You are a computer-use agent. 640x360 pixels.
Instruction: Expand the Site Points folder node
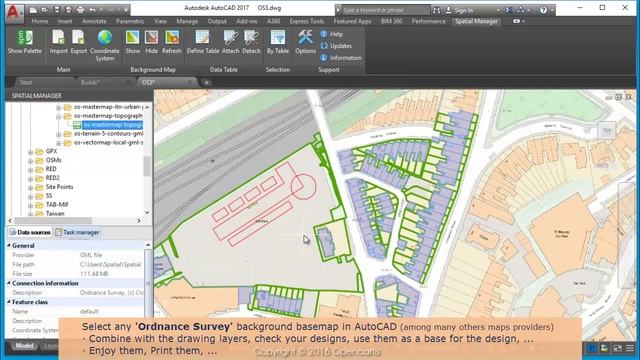30,187
